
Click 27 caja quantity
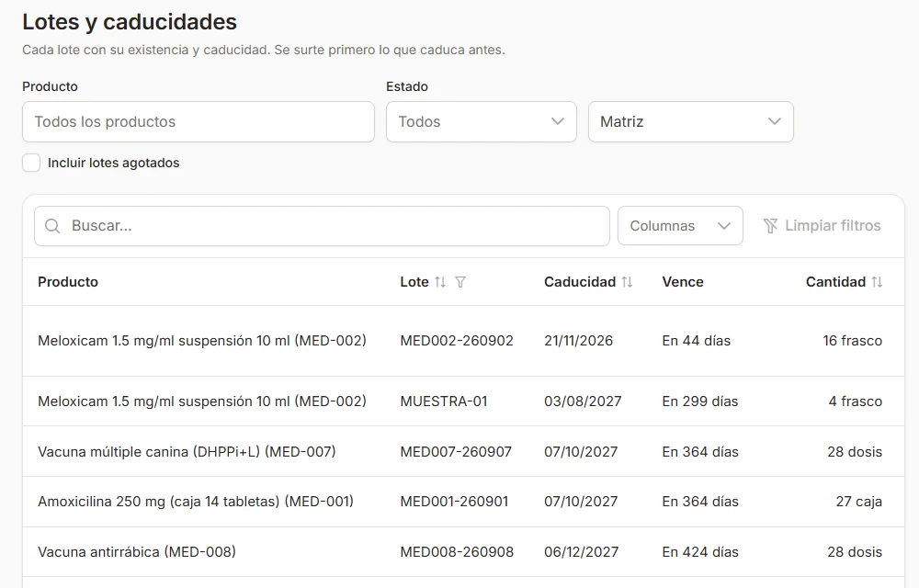point(859,502)
